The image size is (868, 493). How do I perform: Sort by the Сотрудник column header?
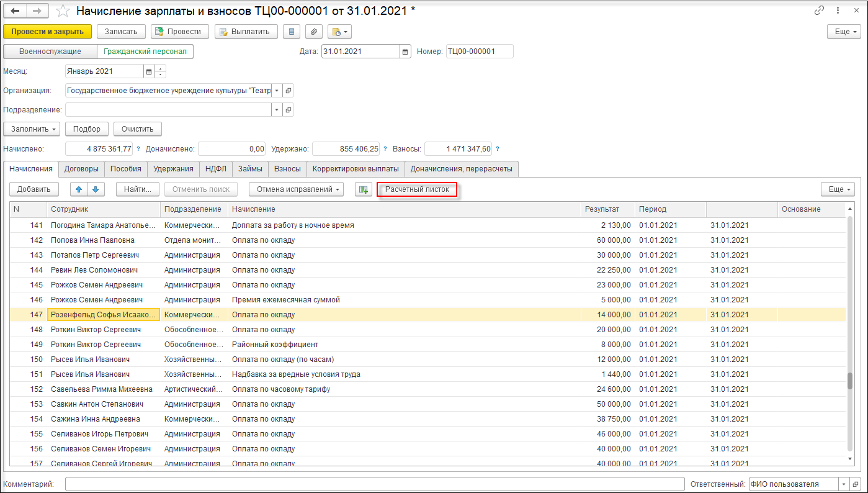104,209
